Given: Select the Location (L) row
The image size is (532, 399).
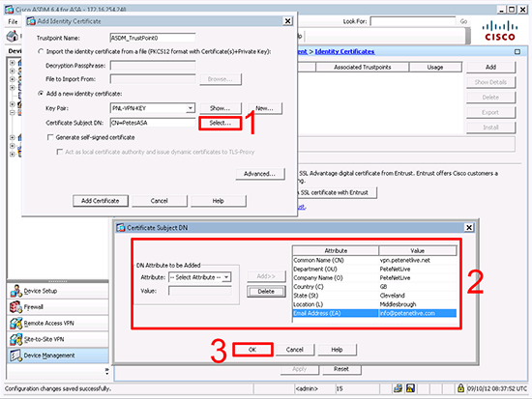Looking at the screenshot, I should [x=374, y=304].
